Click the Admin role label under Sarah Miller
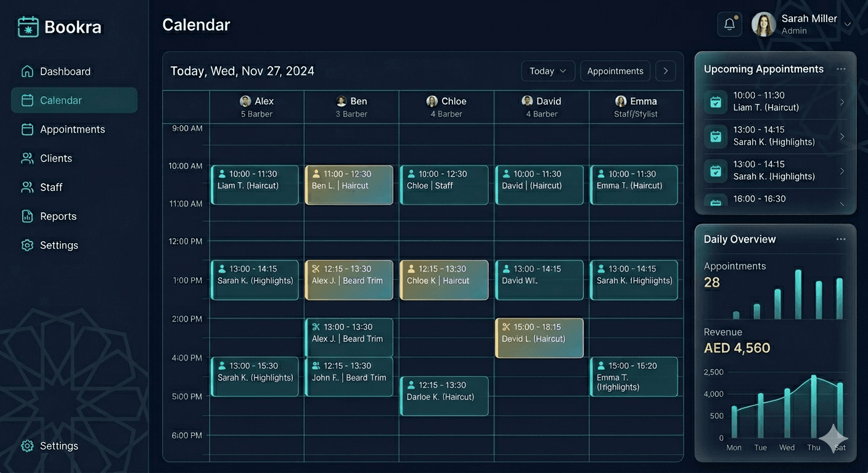Viewport: 868px width, 473px height. click(x=794, y=31)
